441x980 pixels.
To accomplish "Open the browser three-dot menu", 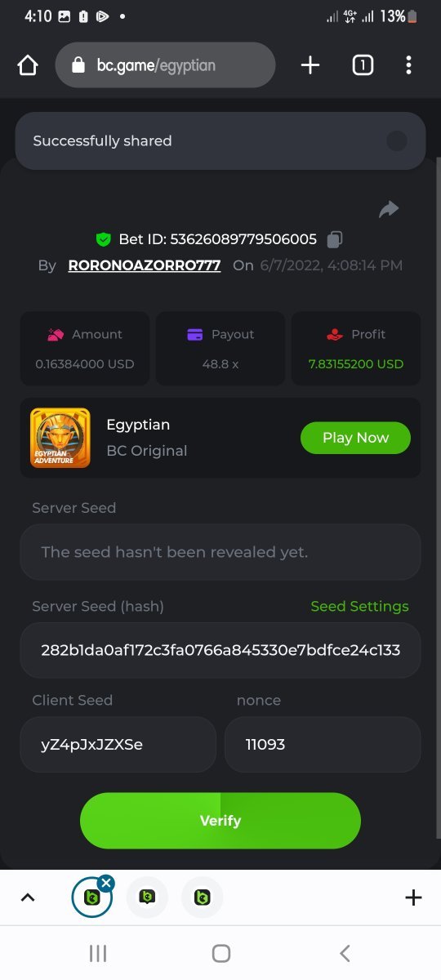I will 408,65.
